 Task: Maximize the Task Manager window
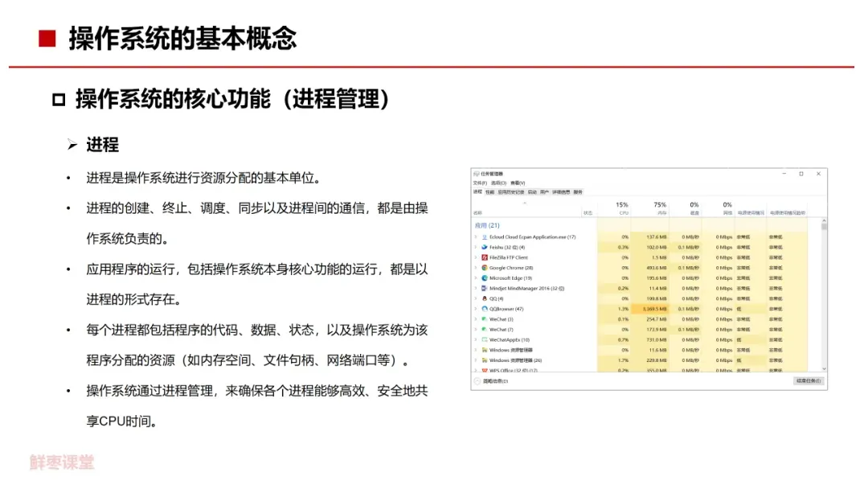coord(801,174)
